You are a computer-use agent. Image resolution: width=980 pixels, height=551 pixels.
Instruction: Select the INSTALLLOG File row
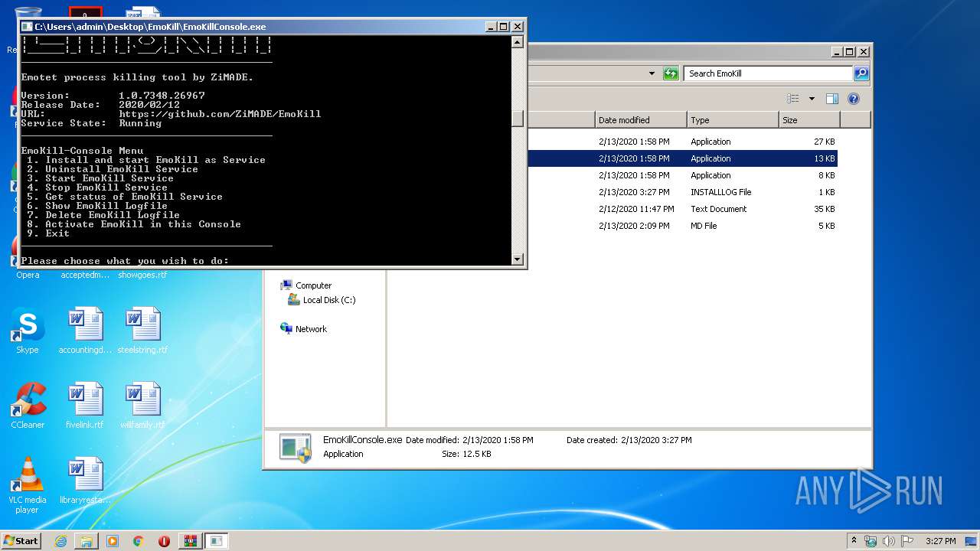pyautogui.click(x=612, y=192)
